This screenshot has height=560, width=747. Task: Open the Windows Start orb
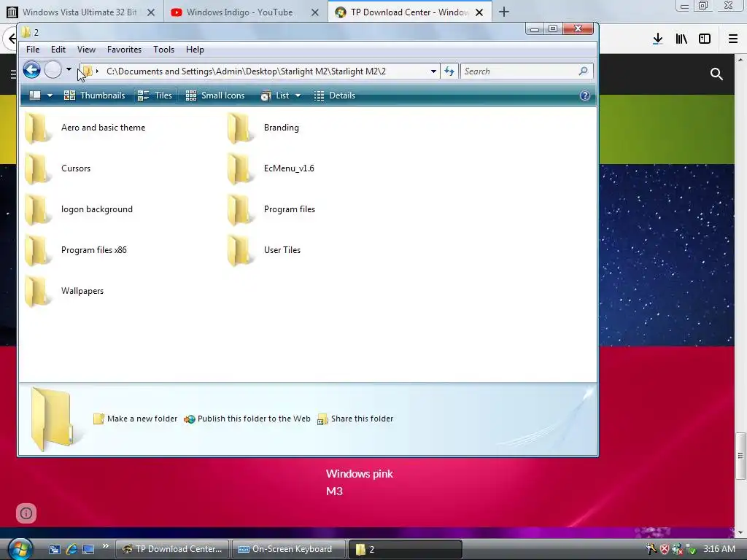coord(20,549)
